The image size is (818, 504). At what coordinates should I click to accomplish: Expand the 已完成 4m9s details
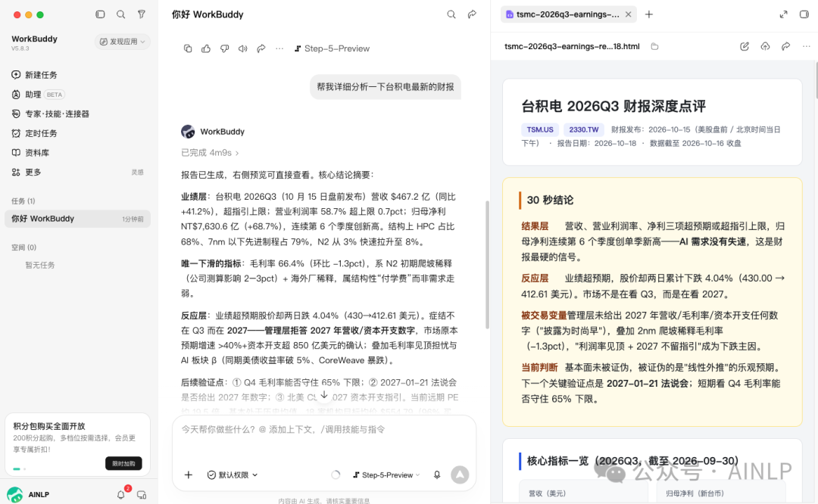pos(210,153)
